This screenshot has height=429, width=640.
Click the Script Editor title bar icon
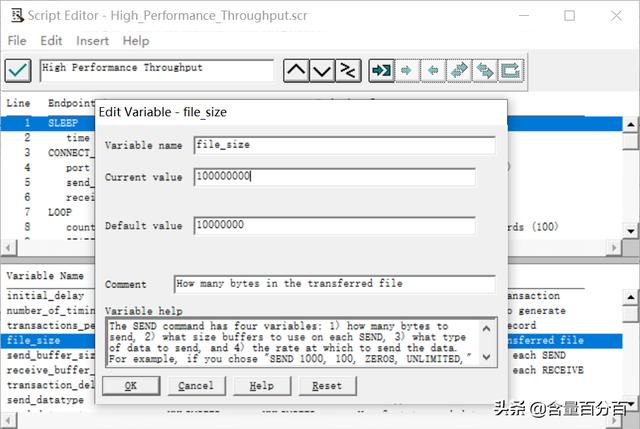(x=16, y=16)
